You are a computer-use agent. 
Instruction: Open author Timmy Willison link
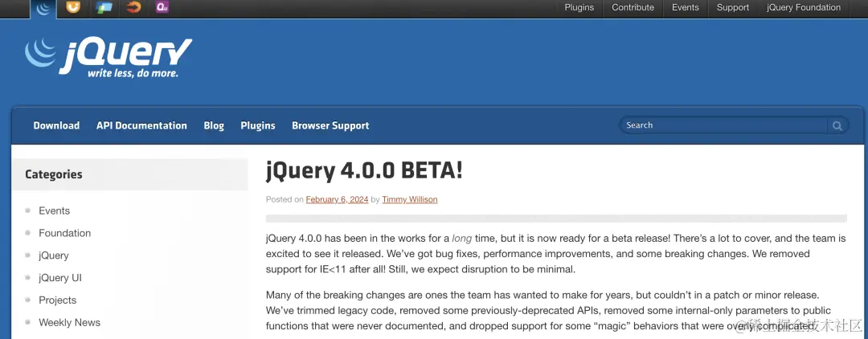tap(410, 199)
